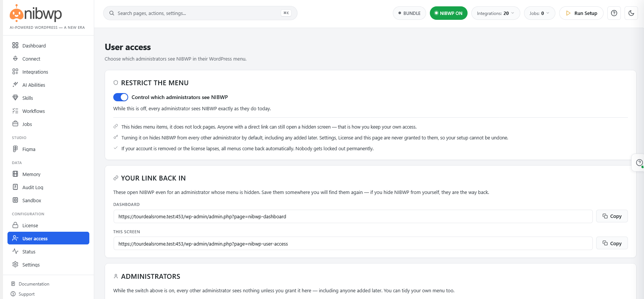Screen dimensions: 644x299
Task: Click the Figma icon in Studio section
Action: 15,149
